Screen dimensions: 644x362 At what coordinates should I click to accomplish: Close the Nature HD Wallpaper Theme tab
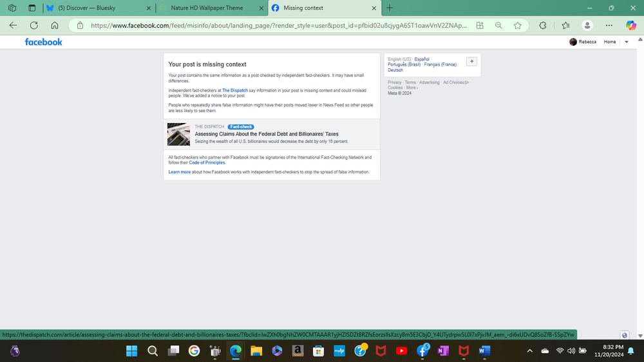261,8
